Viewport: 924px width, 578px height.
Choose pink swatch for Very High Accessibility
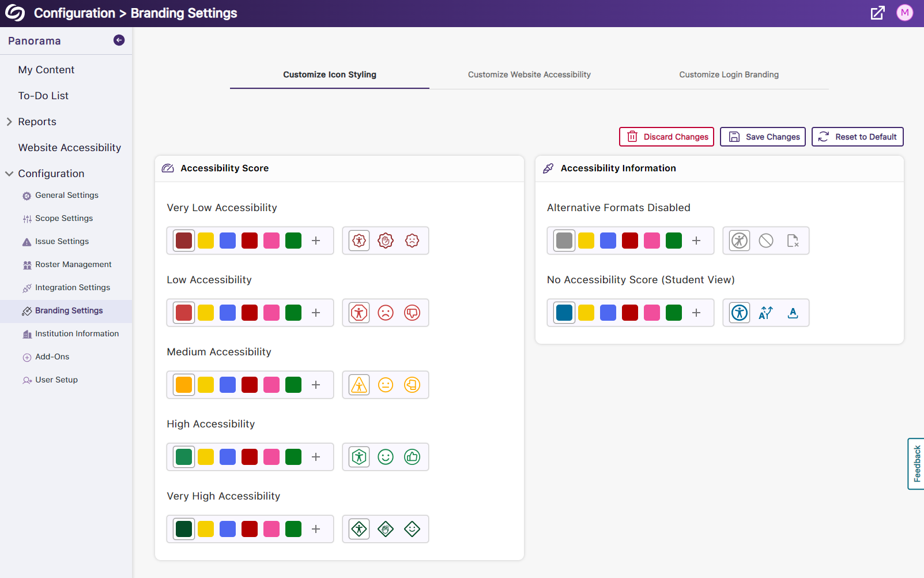pos(271,529)
